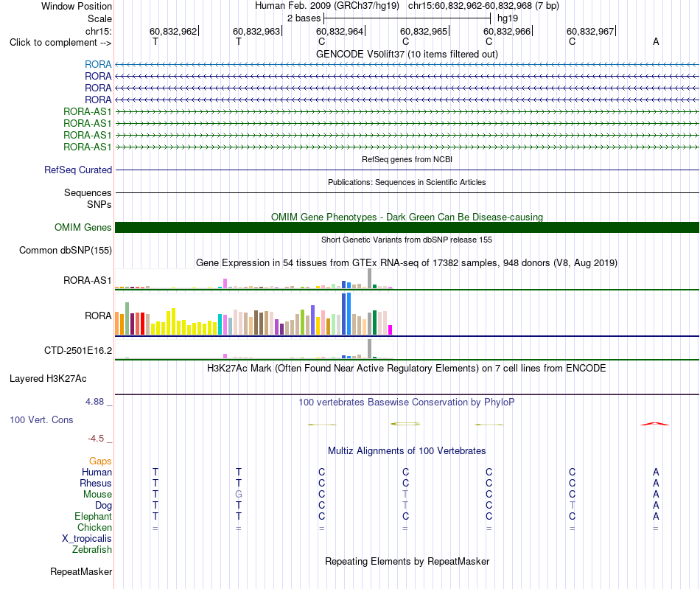Viewport: 700px width, 589px height.
Task: Click the red PhyloP conservation mark
Action: click(655, 424)
